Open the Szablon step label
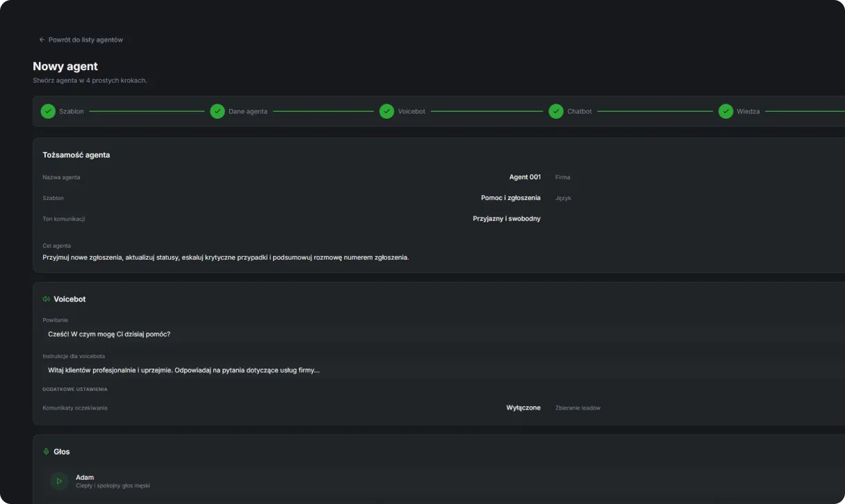This screenshot has width=845, height=504. [72, 111]
